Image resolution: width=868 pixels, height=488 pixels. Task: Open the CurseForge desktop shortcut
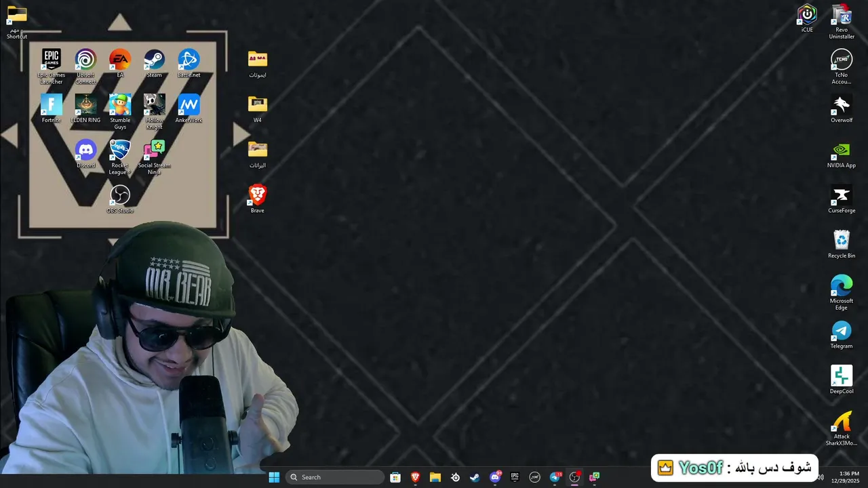click(842, 199)
